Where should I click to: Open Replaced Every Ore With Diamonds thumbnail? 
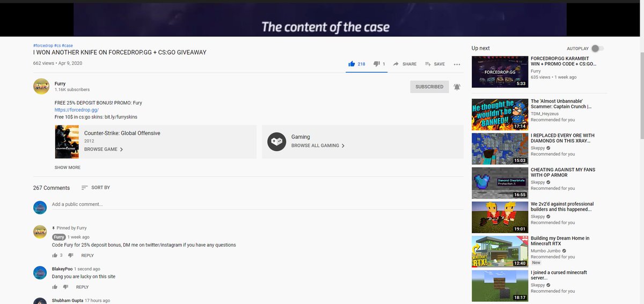pyautogui.click(x=500, y=149)
